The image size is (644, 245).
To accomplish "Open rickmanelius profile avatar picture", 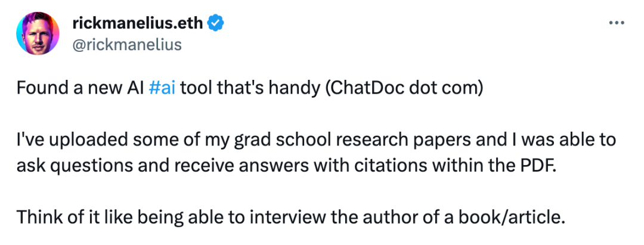I will 38,33.
